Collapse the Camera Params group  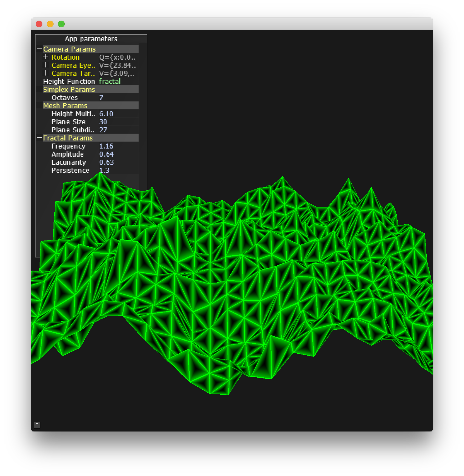39,49
